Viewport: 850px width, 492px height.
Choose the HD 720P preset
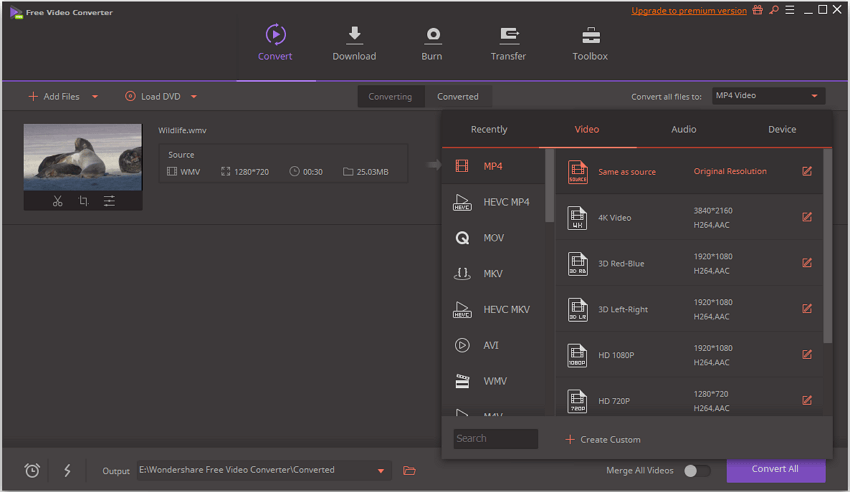[689, 398]
